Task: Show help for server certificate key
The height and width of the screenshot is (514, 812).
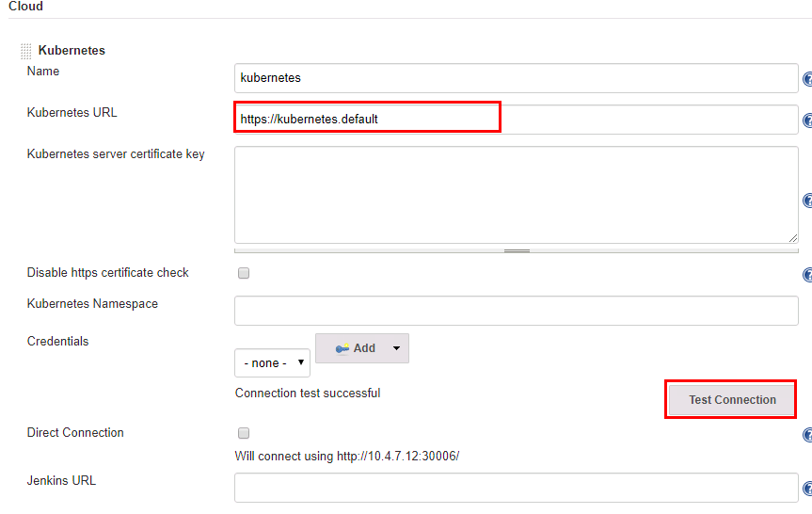Action: tap(807, 200)
